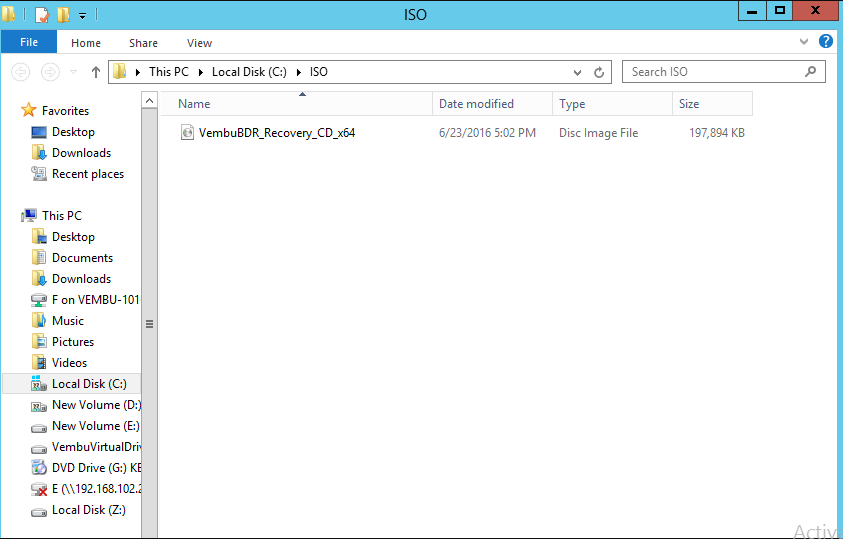Expand the ribbon with chevron
The height and width of the screenshot is (539, 843).
click(x=804, y=41)
